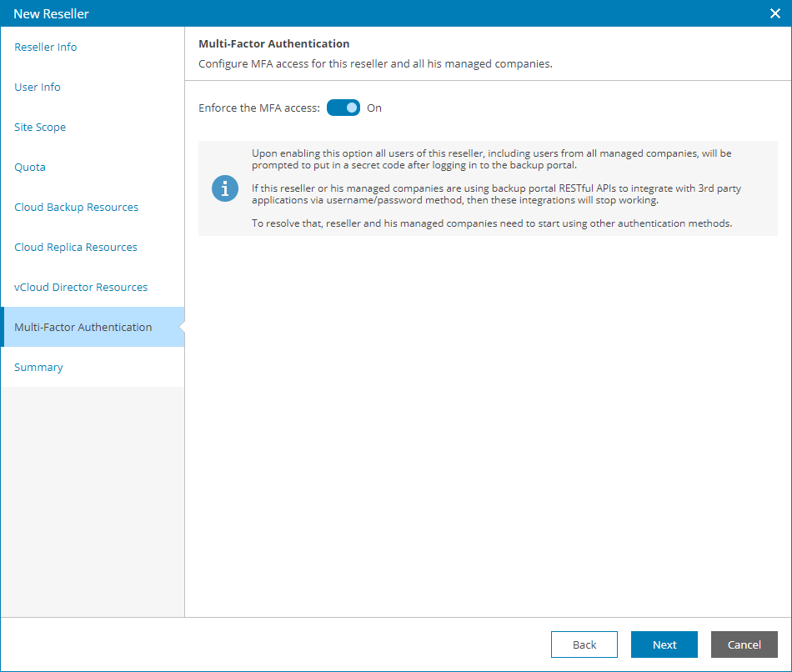Disable the Enforce MFA access toggle
Screen dimensions: 792x672
point(343,108)
